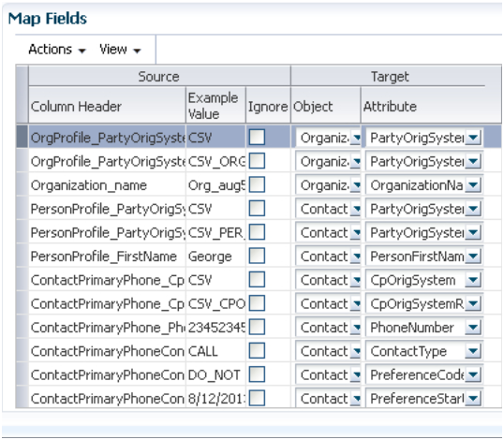Open Object dropdown in the 8/12/201 row
Viewport: 504px width, 440px height.
355,399
